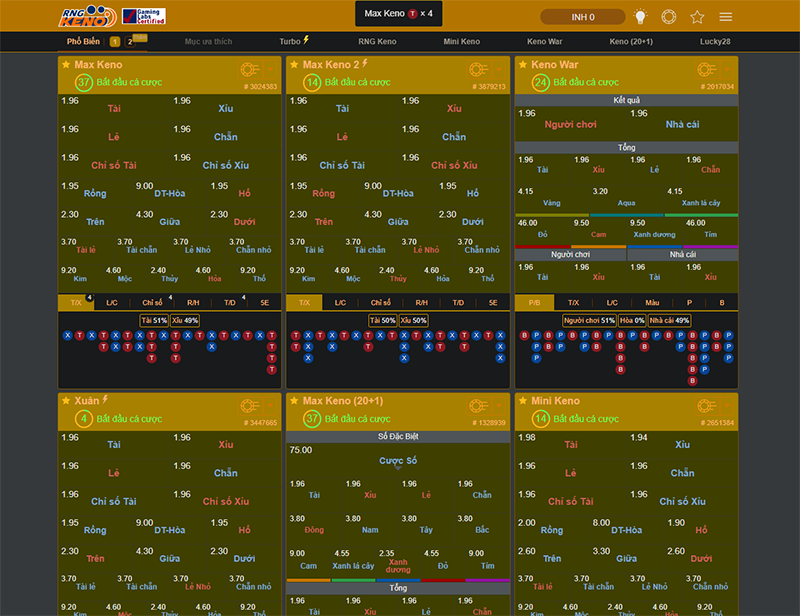
Task: Click the Max Keno chip selector icon
Action: [249, 69]
